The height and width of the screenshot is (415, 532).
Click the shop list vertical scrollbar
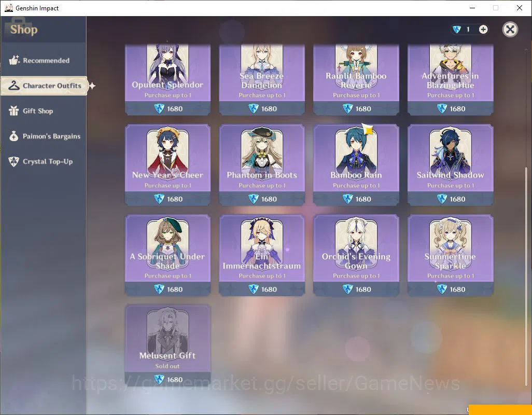pyautogui.click(x=526, y=276)
